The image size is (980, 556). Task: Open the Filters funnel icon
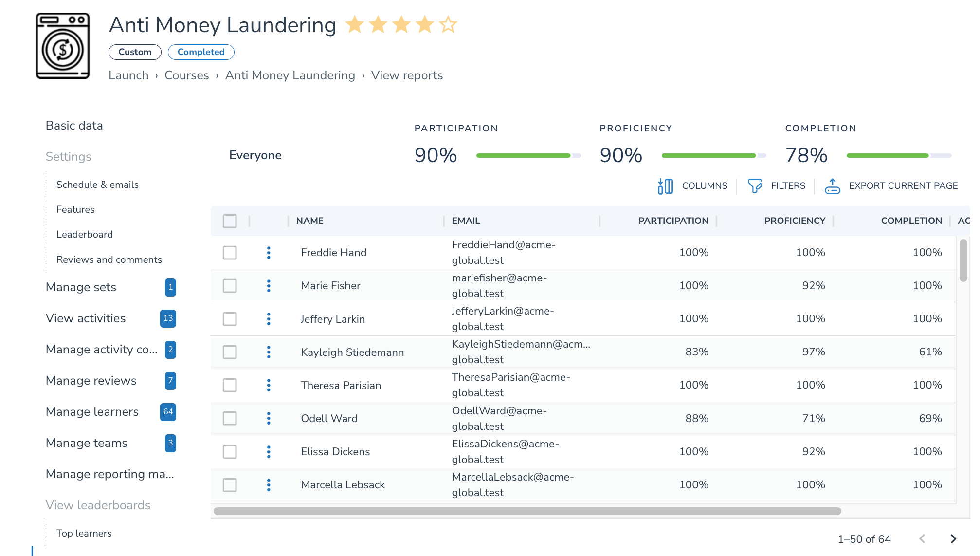(755, 186)
